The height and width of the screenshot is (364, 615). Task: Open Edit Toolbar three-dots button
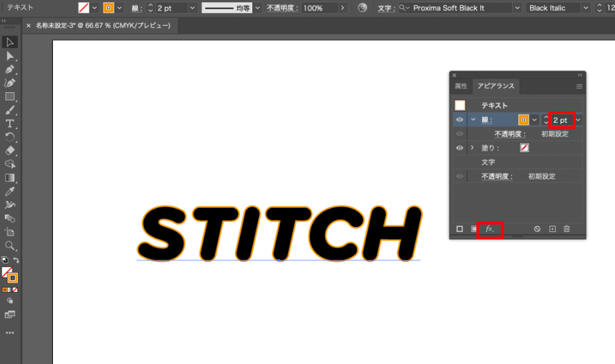tap(10, 333)
